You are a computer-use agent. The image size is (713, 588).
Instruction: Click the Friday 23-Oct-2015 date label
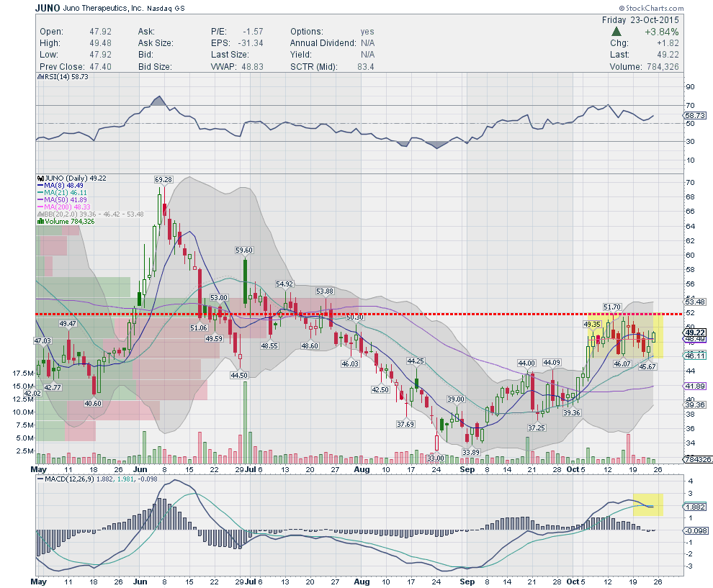click(x=640, y=20)
